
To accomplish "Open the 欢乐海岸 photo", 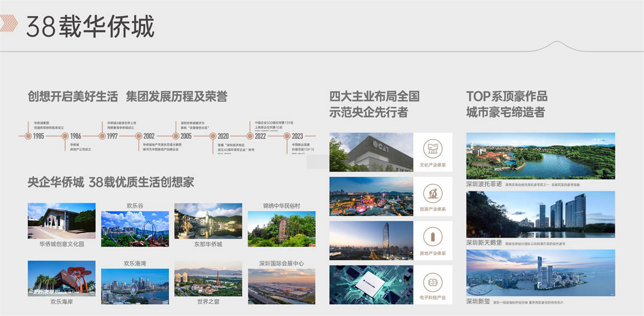I will [x=62, y=278].
